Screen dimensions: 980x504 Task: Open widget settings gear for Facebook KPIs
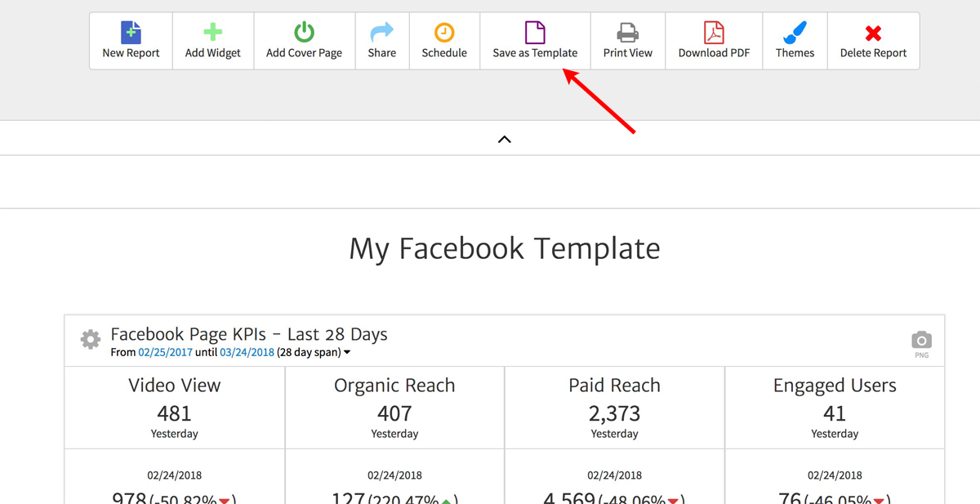coord(91,340)
